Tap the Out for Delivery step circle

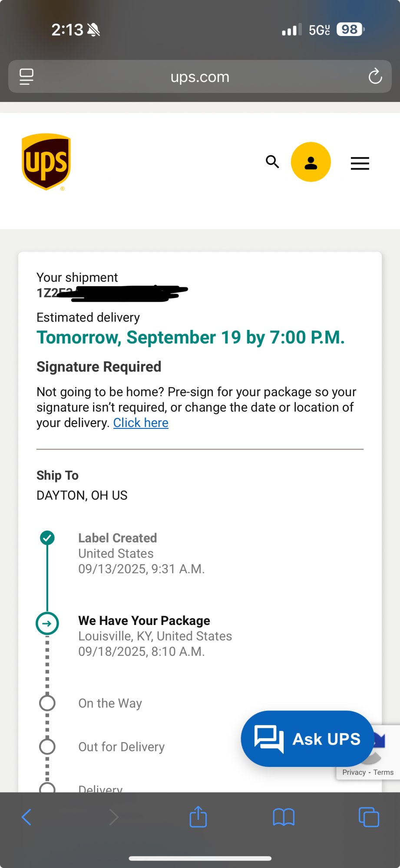(47, 746)
